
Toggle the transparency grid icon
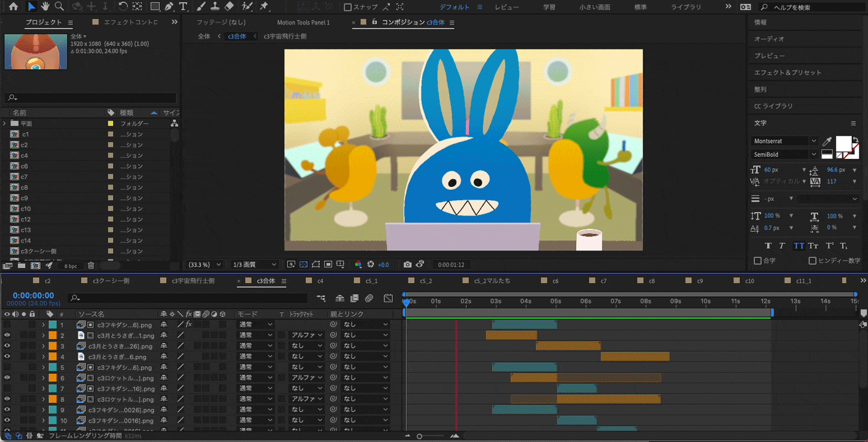(304, 264)
